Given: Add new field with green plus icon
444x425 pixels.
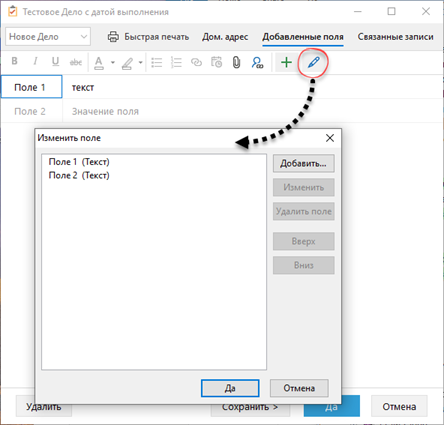Looking at the screenshot, I should (x=286, y=62).
